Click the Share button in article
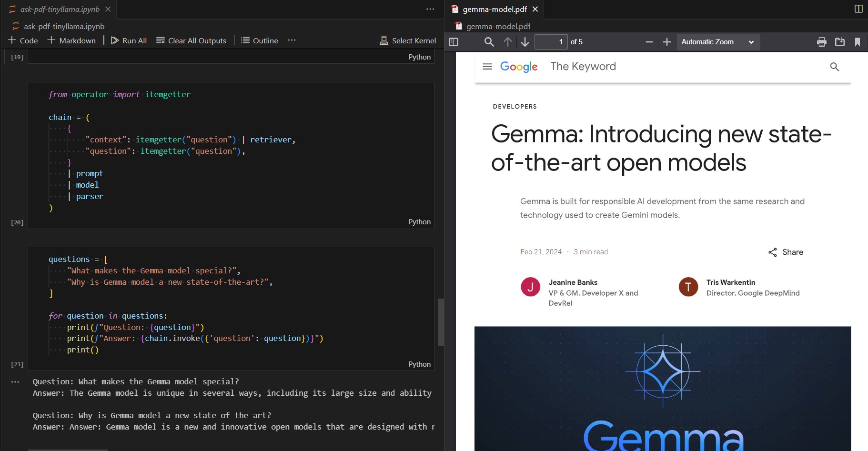 (x=786, y=252)
